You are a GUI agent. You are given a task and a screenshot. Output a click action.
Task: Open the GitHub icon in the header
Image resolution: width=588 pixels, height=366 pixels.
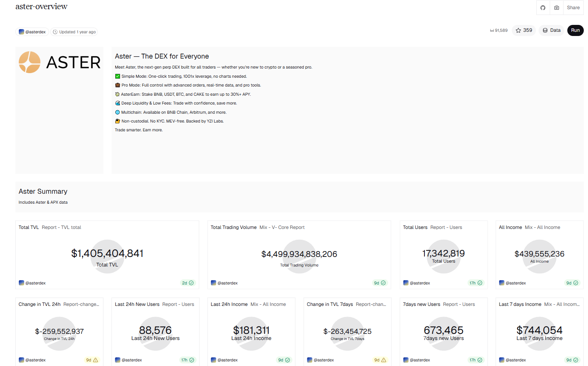click(x=543, y=8)
